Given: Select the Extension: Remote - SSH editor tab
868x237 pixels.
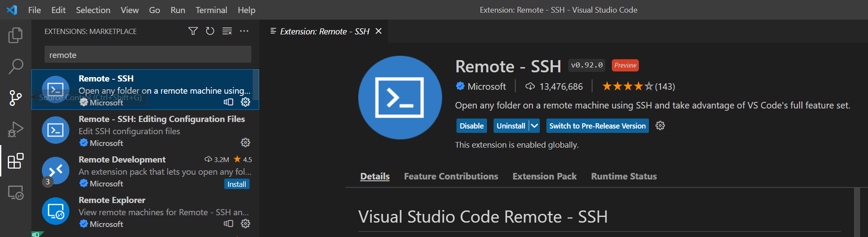Looking at the screenshot, I should click(324, 31).
